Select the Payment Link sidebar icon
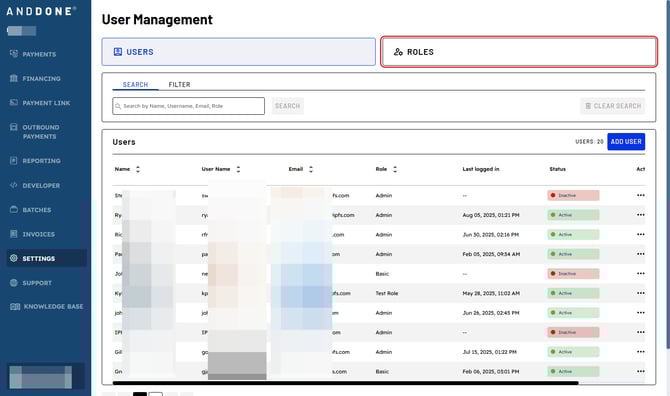 [14, 103]
